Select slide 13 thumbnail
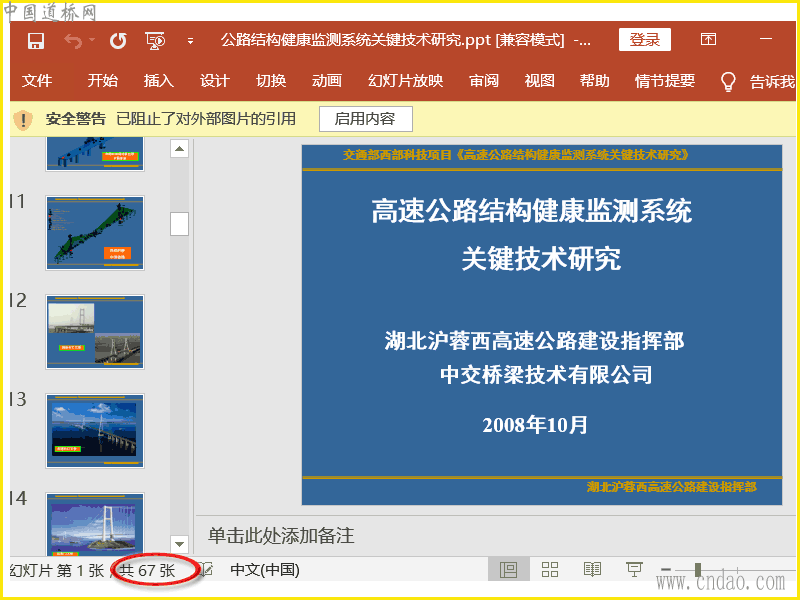Viewport: 800px width, 600px height. pos(95,431)
